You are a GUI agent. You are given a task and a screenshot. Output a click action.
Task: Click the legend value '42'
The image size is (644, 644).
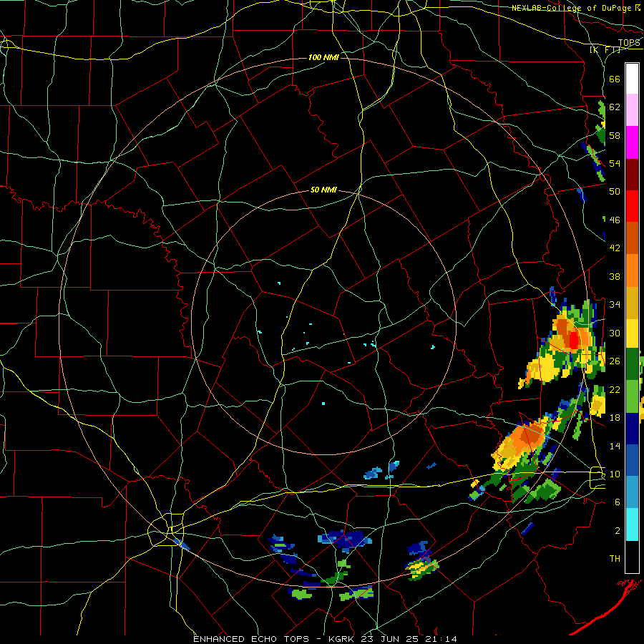point(615,248)
